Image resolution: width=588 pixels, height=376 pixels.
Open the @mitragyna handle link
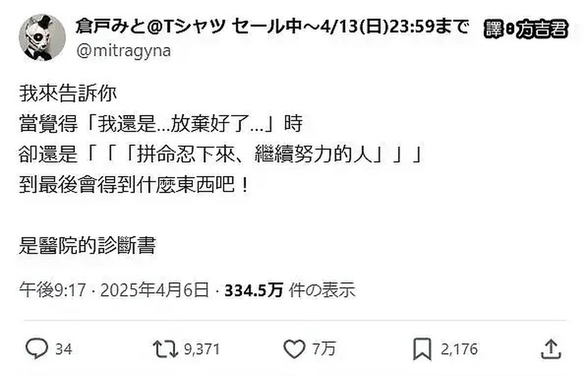click(x=124, y=51)
